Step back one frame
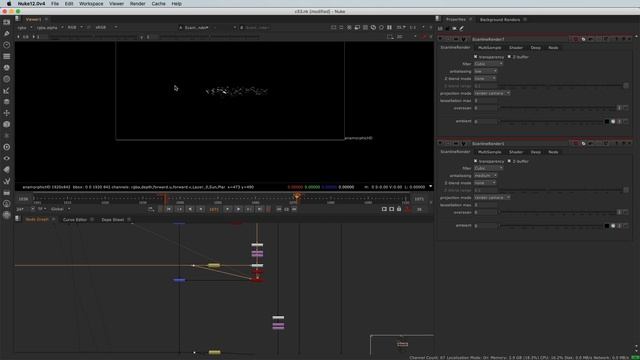This screenshot has width=640, height=360. pyautogui.click(x=201, y=209)
